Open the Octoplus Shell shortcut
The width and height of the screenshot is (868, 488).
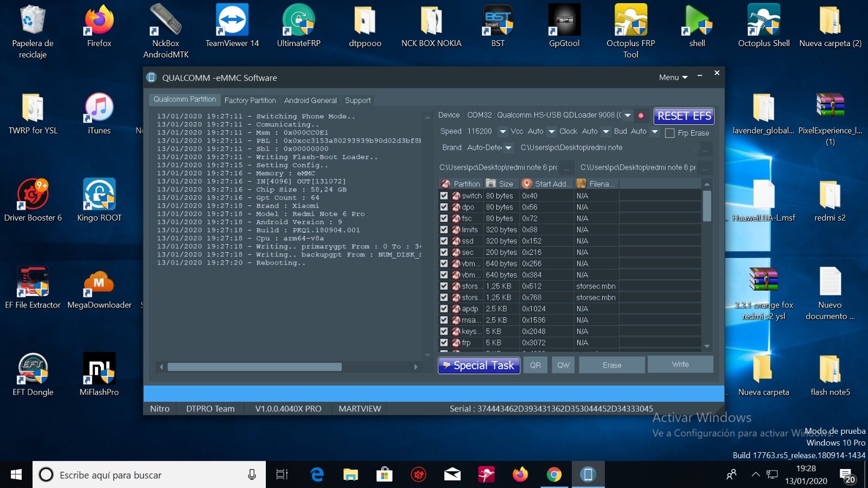pos(764,26)
